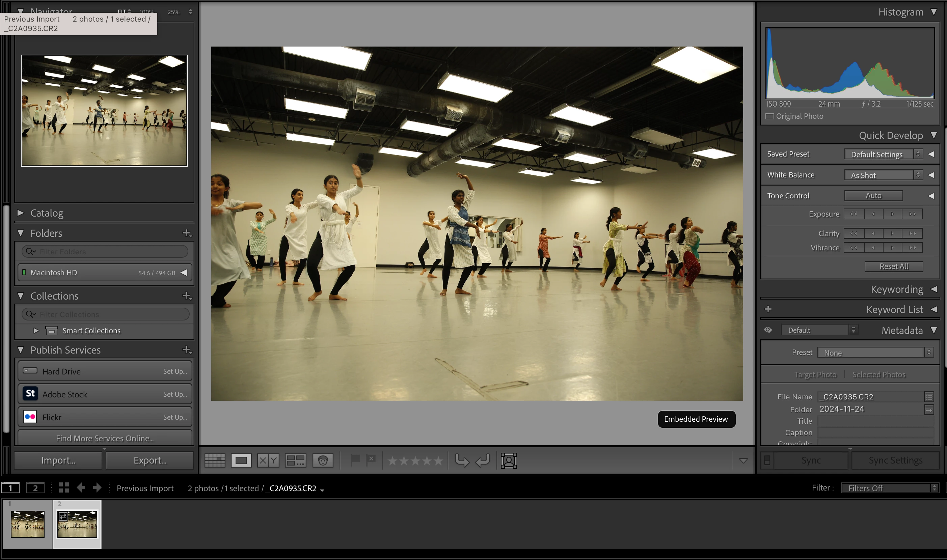Screen dimensions: 947x560
Task: Expand Smart Collections tree item
Action: coord(36,331)
